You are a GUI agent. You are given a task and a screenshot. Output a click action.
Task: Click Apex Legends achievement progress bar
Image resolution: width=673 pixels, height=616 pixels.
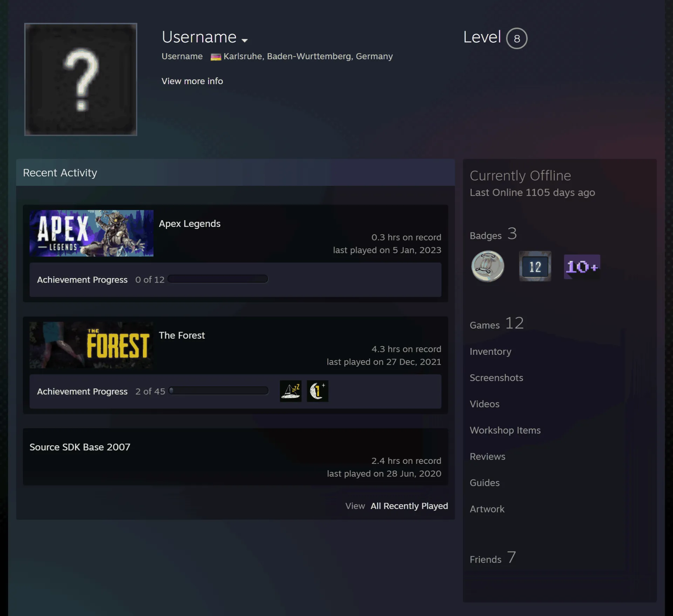click(x=218, y=279)
